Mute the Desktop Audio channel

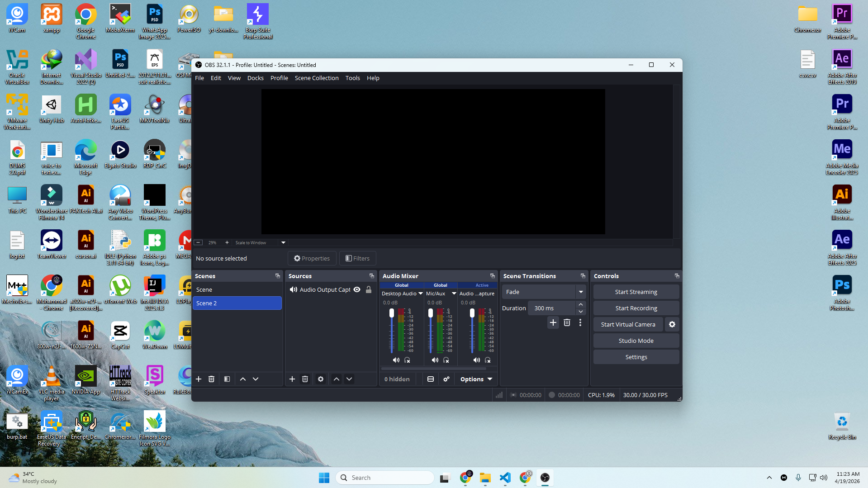point(396,360)
